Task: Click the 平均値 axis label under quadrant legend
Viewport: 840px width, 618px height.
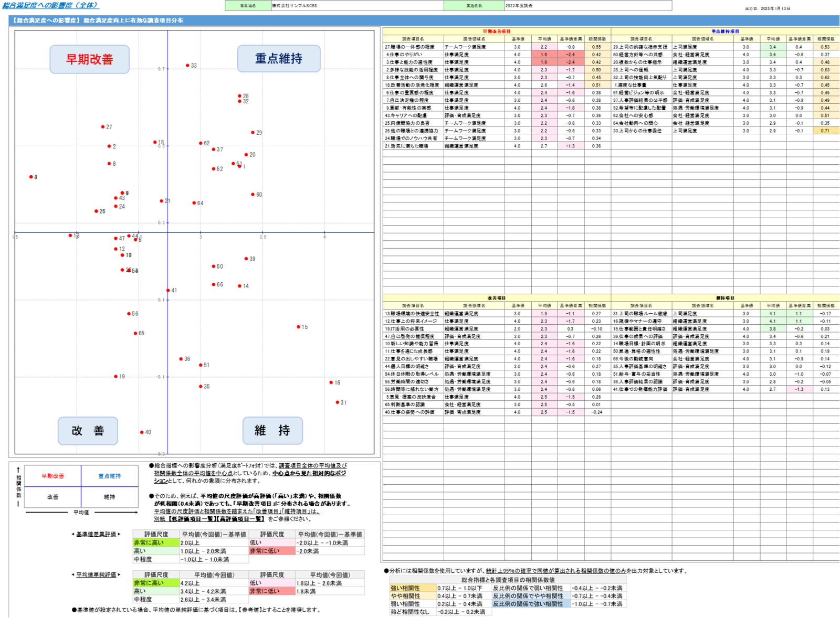Action: 81,513
